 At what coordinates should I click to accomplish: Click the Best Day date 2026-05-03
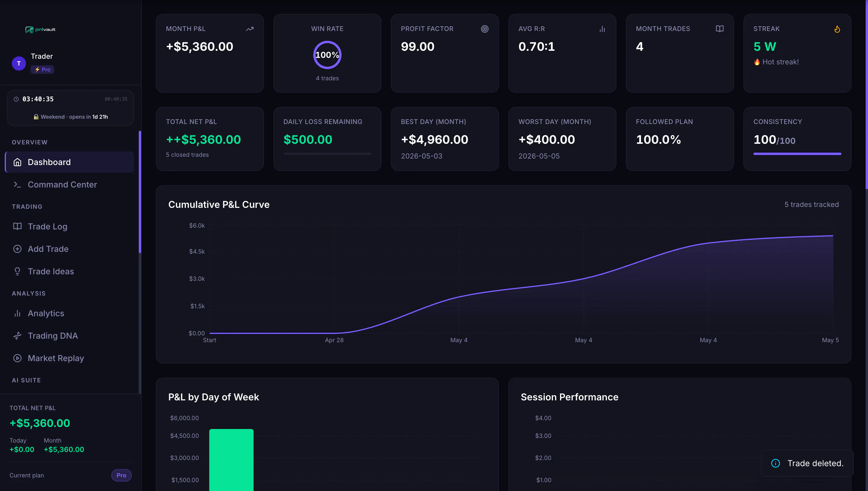(x=422, y=156)
